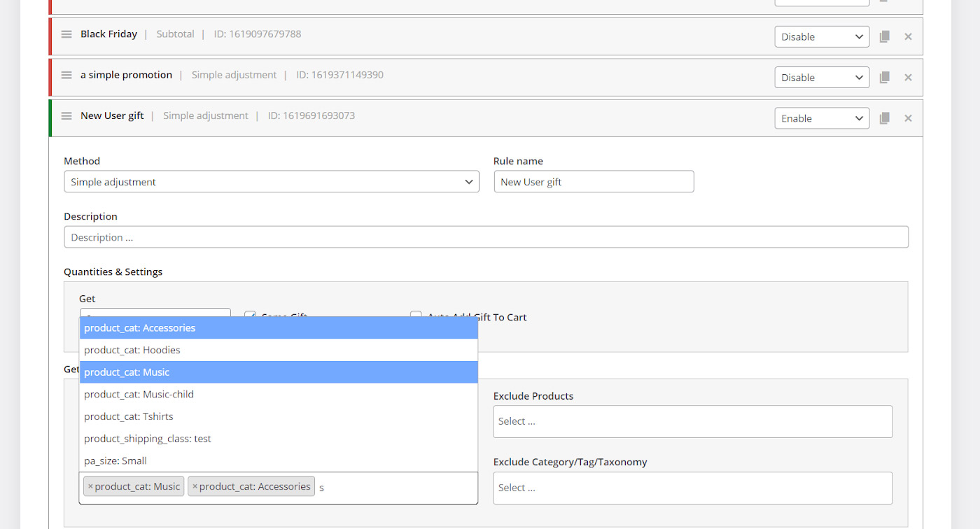Remove product_cat: Music tag from selection
Image resolution: width=980 pixels, height=529 pixels.
(x=90, y=486)
